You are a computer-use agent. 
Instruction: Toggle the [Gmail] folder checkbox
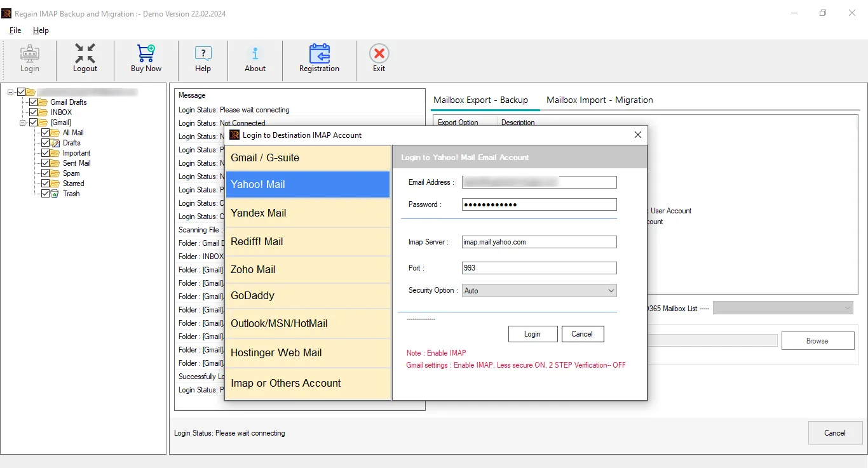33,123
